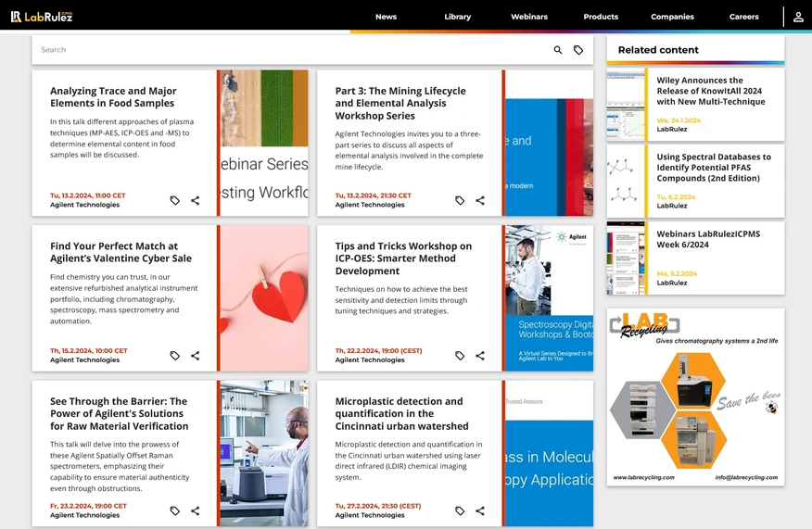Open the Products menu

click(x=601, y=17)
